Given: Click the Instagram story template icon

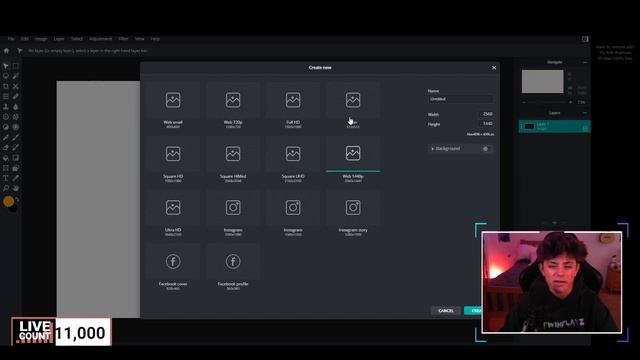Looking at the screenshot, I should click(x=353, y=208).
